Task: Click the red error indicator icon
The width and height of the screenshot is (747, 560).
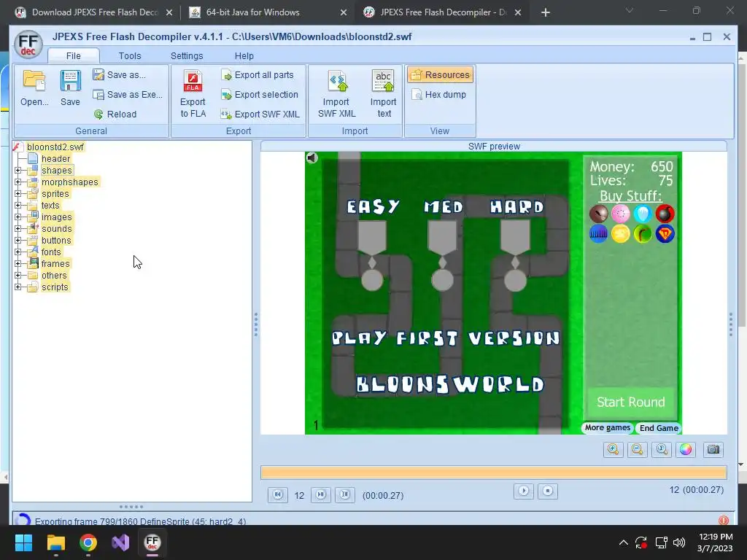Action: coord(723,521)
